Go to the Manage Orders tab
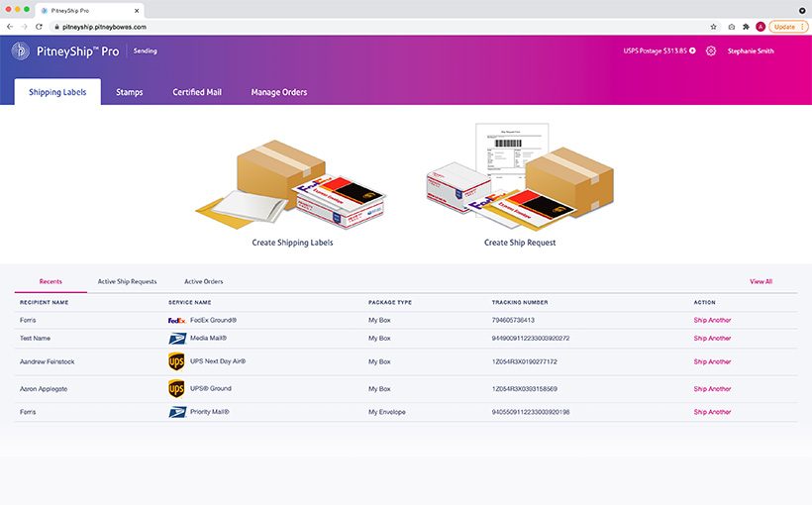This screenshot has width=812, height=505. pos(278,92)
